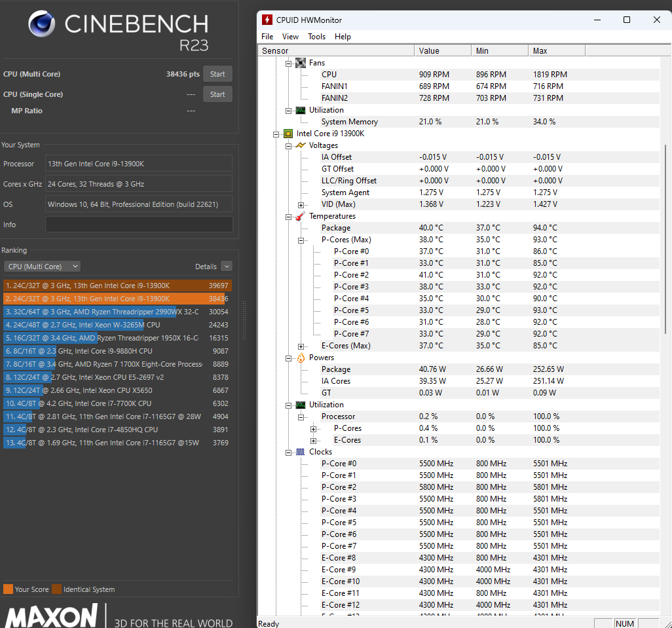Collapse the Fans tree node
Viewport: 672px width, 628px height.
click(288, 64)
